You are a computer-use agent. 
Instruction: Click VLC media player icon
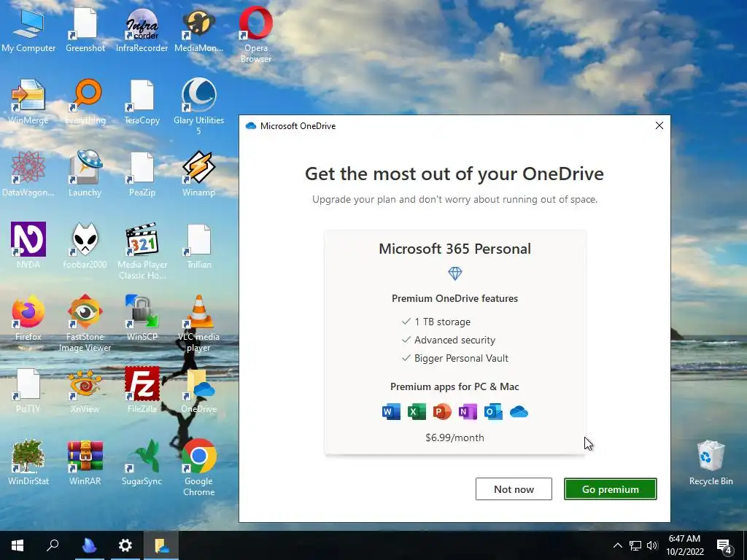[x=198, y=323]
